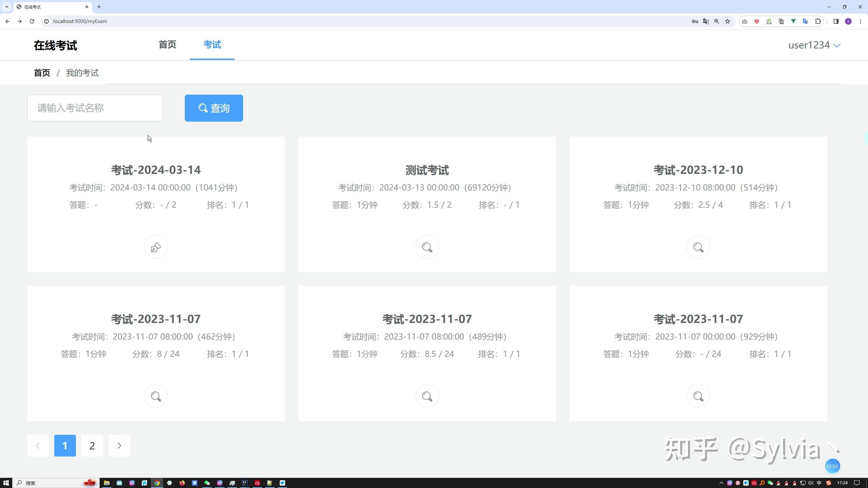Screen dimensions: 868x488
Task: Open the 462分钟 考试-2023-11-07 exam details icon
Action: [x=156, y=395]
